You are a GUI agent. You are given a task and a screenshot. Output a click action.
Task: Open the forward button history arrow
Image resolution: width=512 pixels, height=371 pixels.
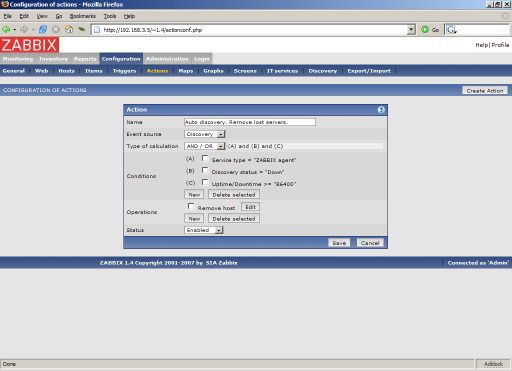tap(33, 30)
